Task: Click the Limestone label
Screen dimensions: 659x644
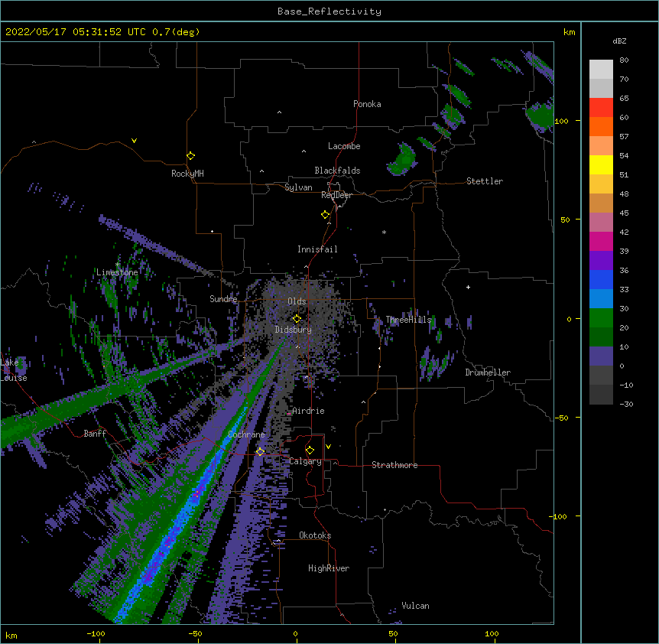Action: coord(117,272)
